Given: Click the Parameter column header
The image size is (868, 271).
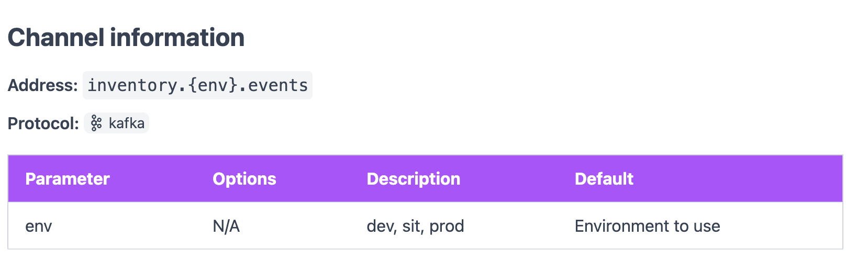Looking at the screenshot, I should point(68,179).
